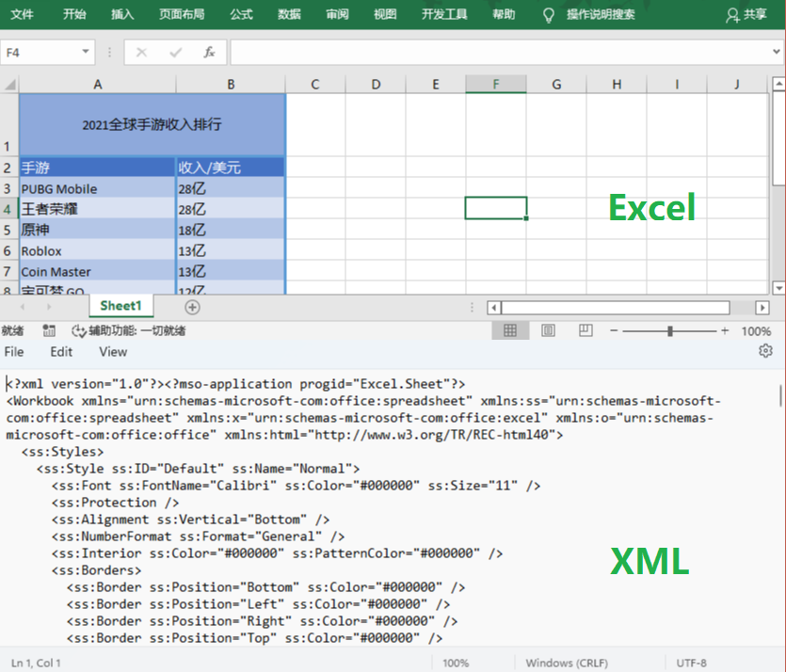Viewport: 786px width, 672px height.
Task: Click the horizontal scroll right arrow
Action: click(x=762, y=307)
